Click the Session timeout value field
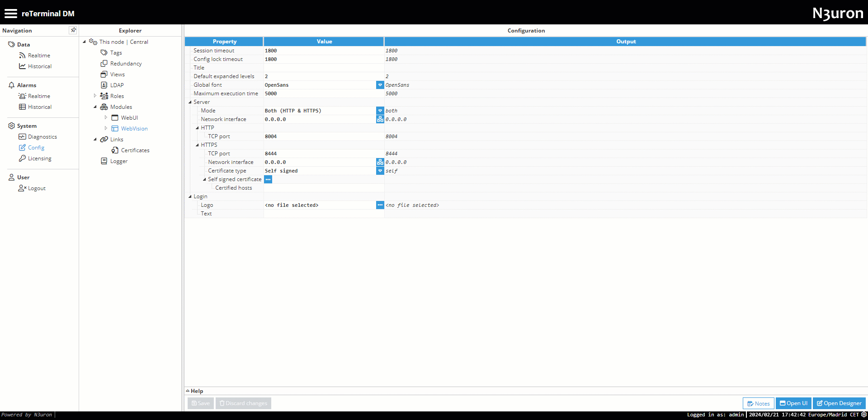The width and height of the screenshot is (868, 420). (323, 51)
